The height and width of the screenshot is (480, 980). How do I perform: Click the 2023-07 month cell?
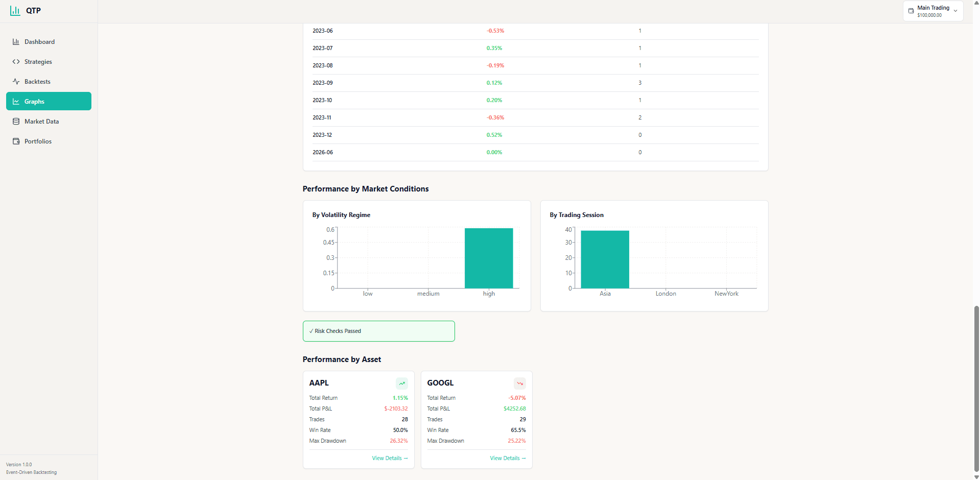(x=323, y=48)
